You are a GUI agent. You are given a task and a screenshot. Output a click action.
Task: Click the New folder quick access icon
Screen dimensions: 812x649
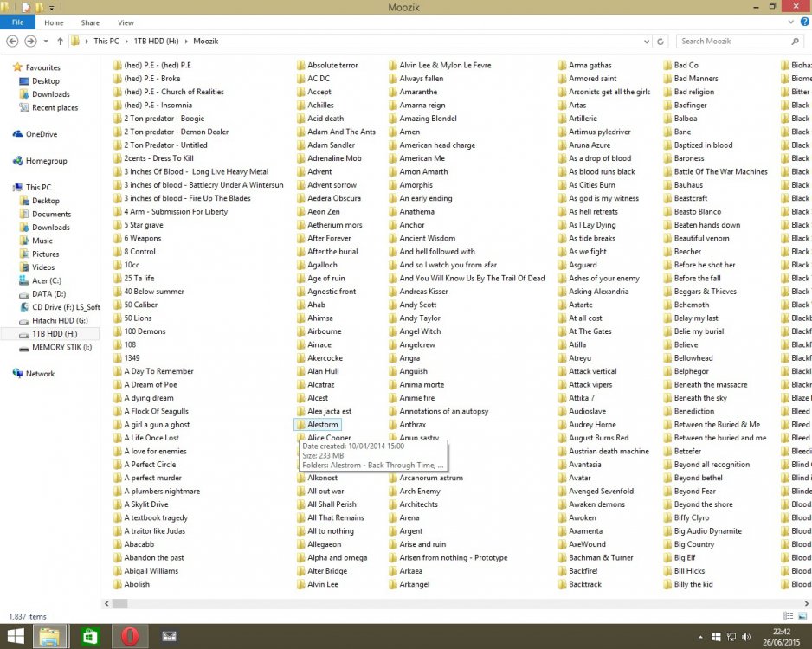(x=39, y=7)
